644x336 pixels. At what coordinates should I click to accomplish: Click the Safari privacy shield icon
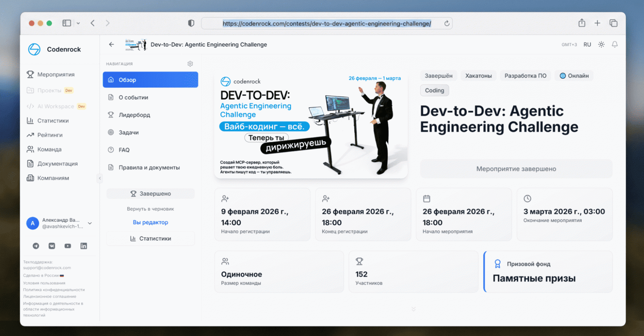pyautogui.click(x=191, y=23)
